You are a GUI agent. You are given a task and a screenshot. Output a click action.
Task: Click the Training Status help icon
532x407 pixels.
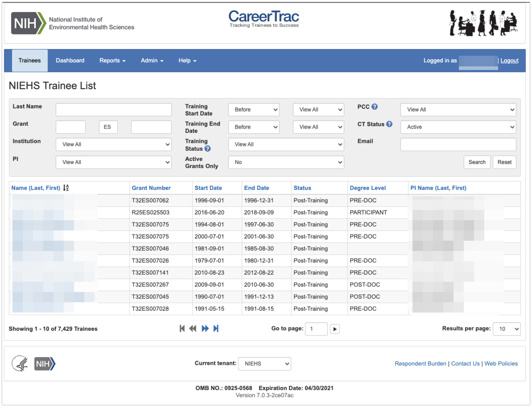207,148
